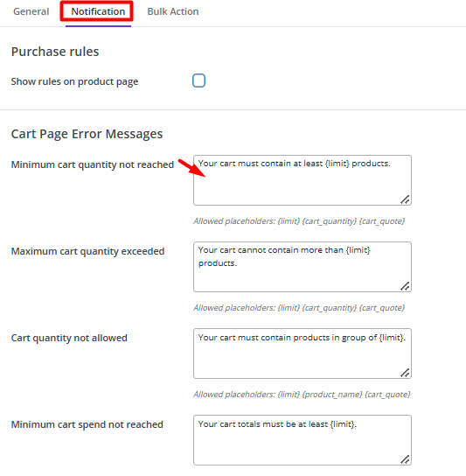The height and width of the screenshot is (476, 466).
Task: Click resize grip of cart quantity not allowed textarea
Action: coord(405,373)
